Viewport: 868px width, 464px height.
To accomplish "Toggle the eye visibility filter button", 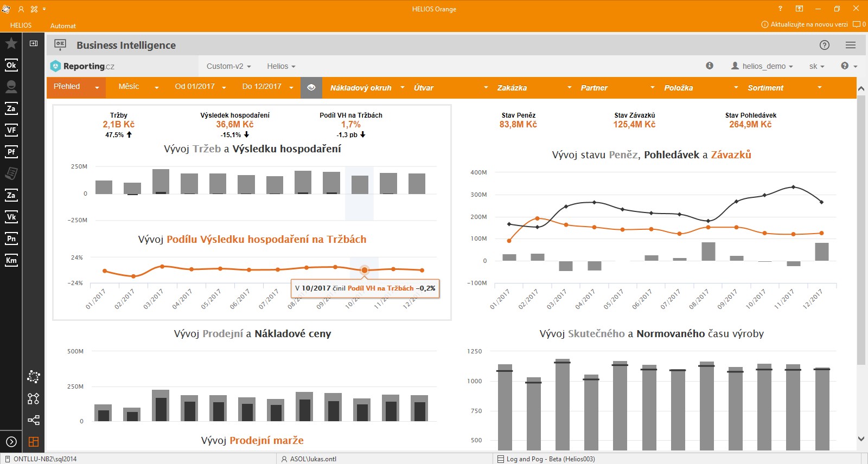I will coord(311,87).
